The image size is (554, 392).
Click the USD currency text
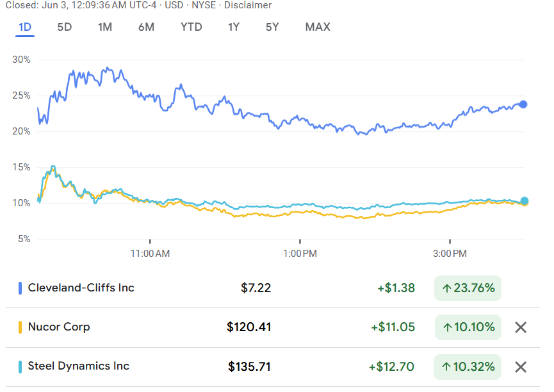174,5
